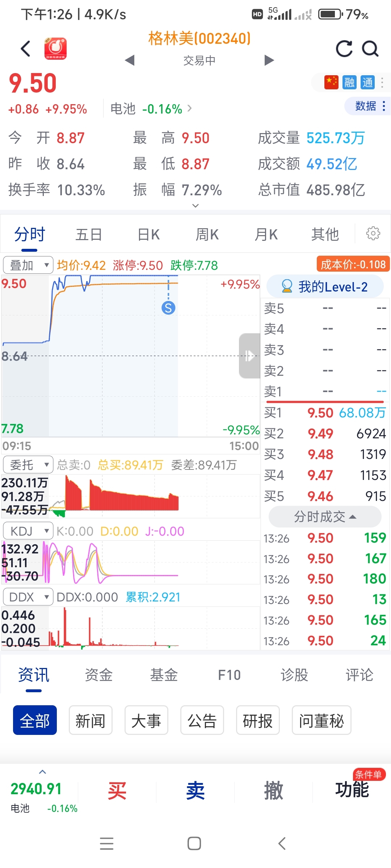Switch to 分时 chart tab
This screenshot has width=391, height=868.
pos(30,234)
